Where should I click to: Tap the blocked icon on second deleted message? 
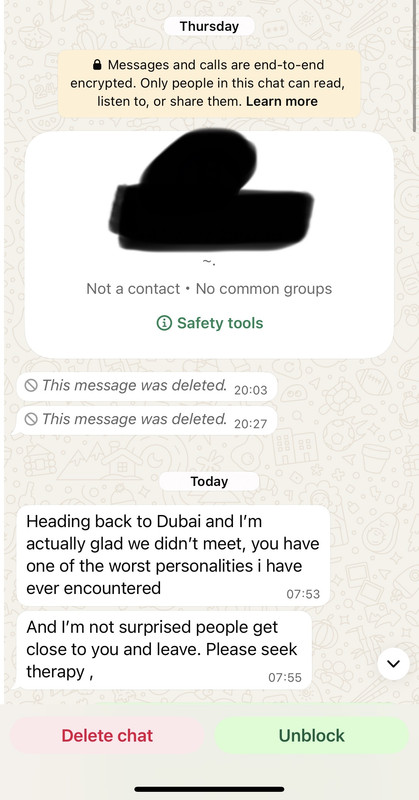coord(31,419)
